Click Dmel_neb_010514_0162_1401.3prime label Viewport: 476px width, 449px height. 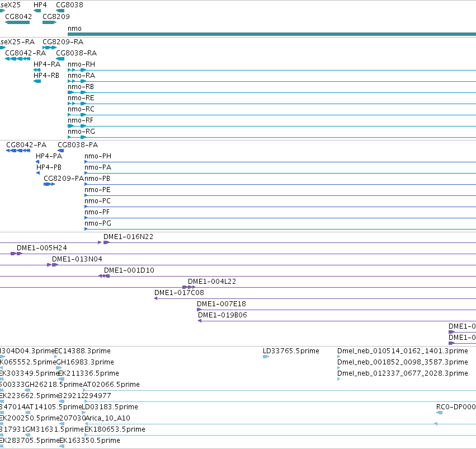[403, 351]
